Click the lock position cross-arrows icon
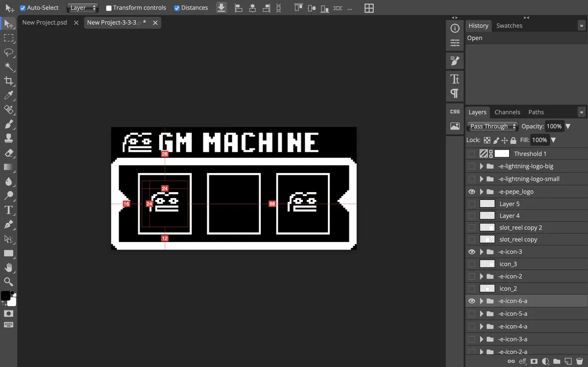588x367 pixels. tap(505, 140)
